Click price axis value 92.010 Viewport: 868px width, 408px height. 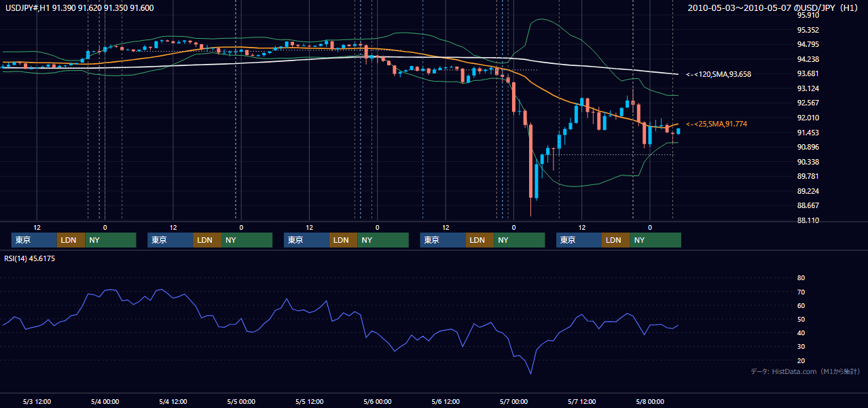click(x=808, y=118)
